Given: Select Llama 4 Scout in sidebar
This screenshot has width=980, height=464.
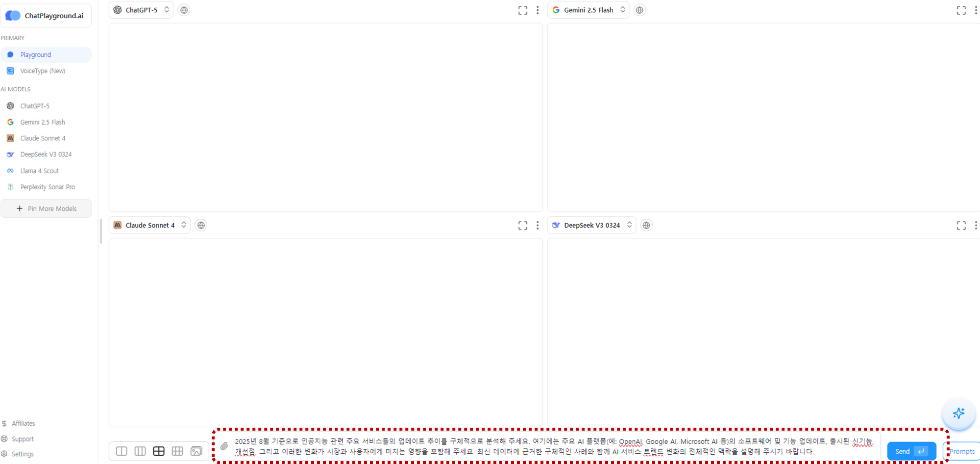Looking at the screenshot, I should coord(46,171).
